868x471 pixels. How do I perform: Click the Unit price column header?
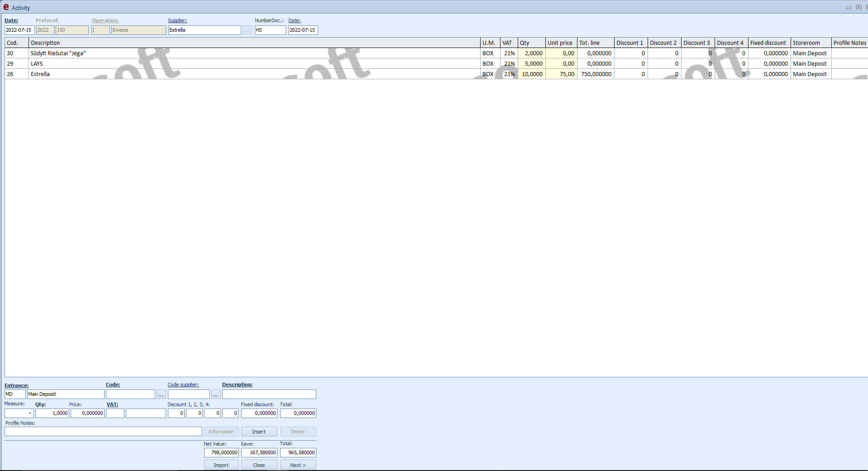click(x=561, y=43)
